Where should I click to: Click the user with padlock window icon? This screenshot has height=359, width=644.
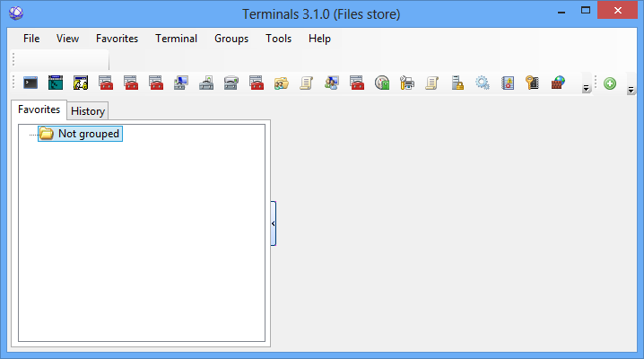tap(81, 83)
